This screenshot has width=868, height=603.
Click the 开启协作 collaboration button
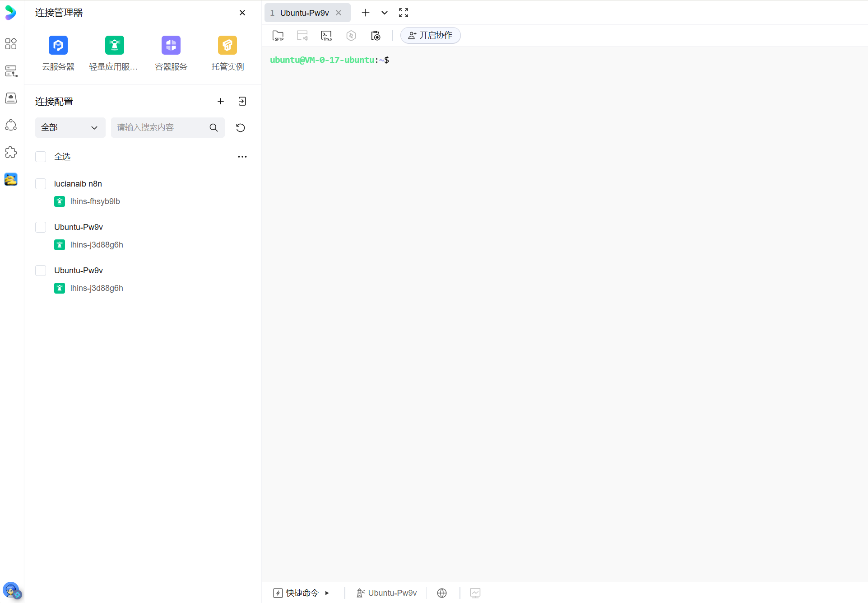click(430, 35)
